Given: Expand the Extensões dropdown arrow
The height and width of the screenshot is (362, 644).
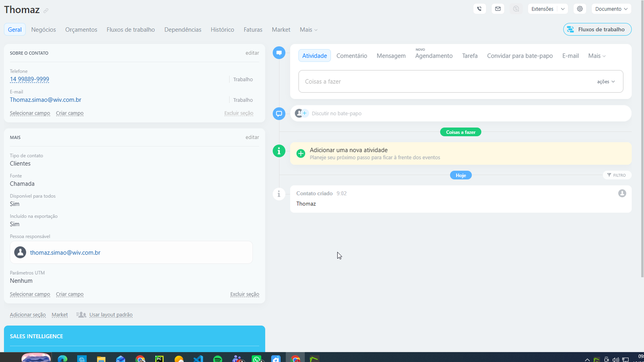Looking at the screenshot, I should click(x=563, y=9).
